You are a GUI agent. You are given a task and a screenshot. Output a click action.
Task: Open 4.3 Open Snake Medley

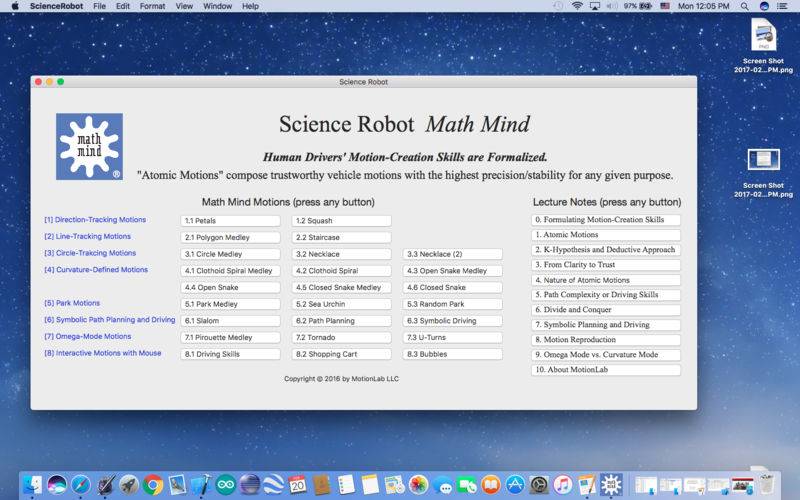pyautogui.click(x=453, y=270)
